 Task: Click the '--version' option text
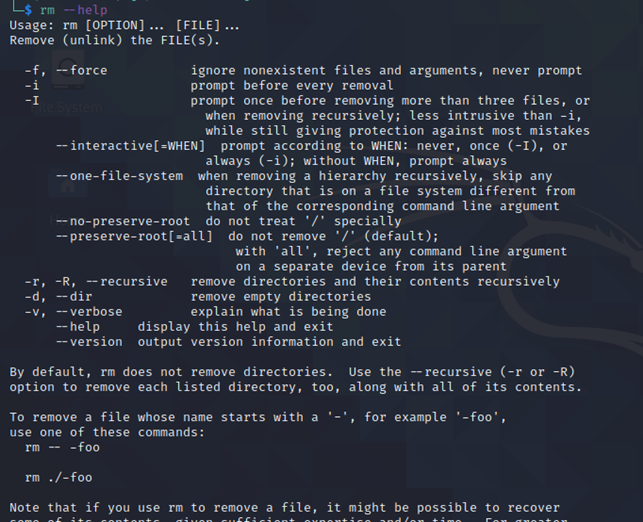coord(89,342)
